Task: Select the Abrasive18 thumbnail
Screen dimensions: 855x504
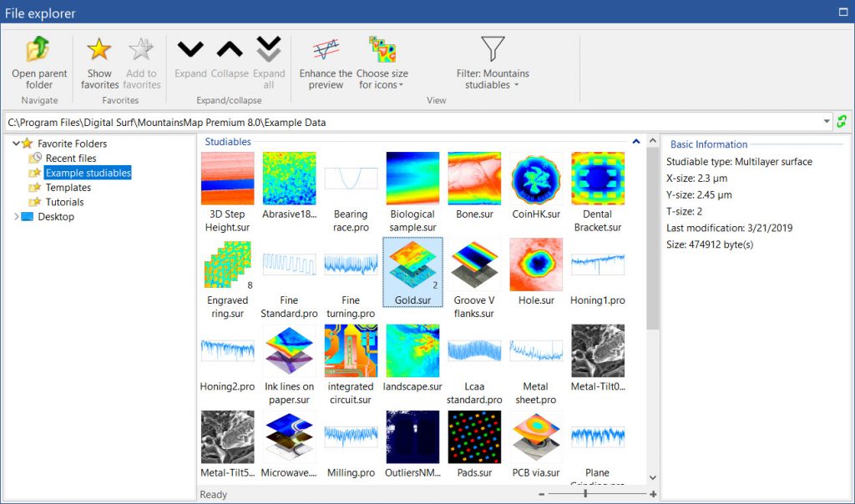Action: click(289, 179)
